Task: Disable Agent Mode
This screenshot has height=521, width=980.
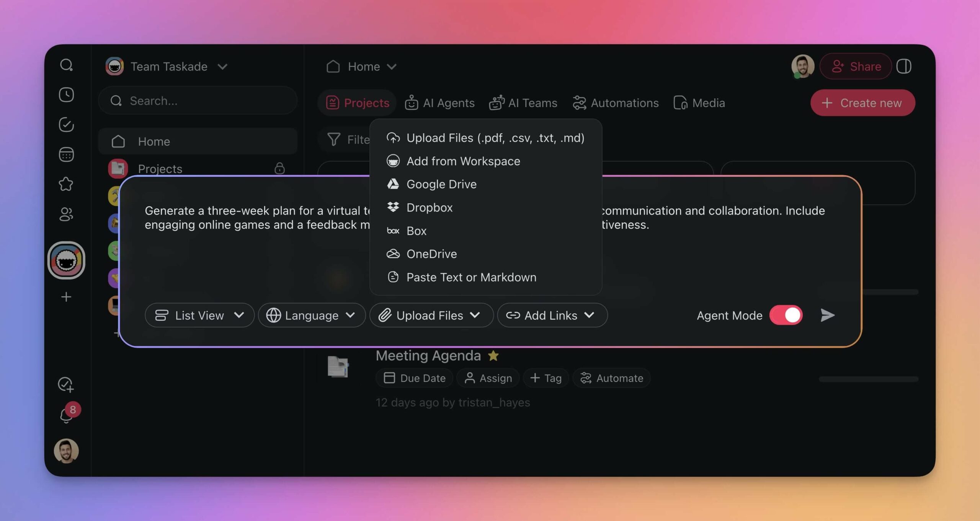Action: tap(786, 315)
